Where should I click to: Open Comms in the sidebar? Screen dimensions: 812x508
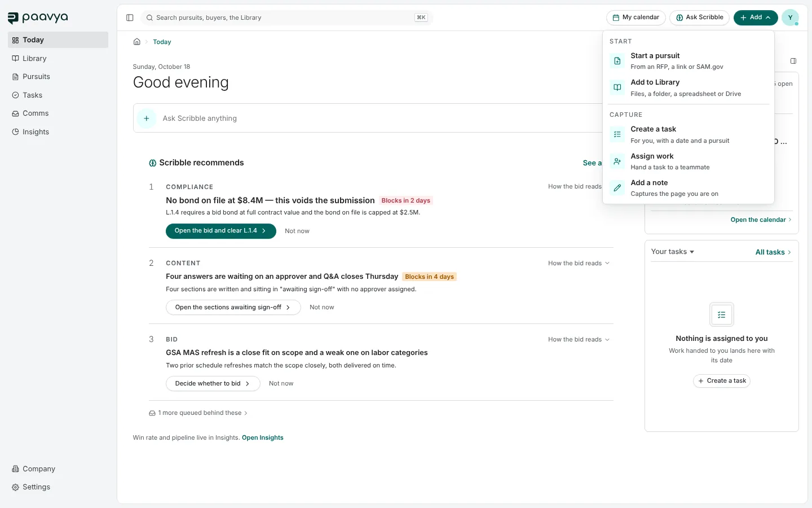coord(58,113)
